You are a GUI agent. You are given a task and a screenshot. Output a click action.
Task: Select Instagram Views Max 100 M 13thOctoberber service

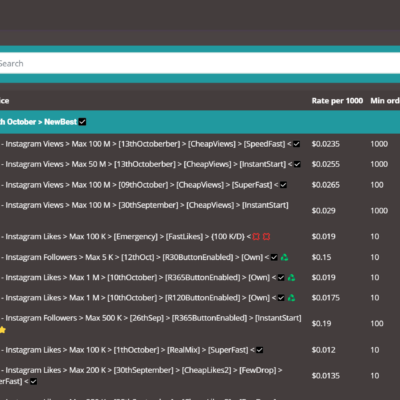pyautogui.click(x=150, y=144)
